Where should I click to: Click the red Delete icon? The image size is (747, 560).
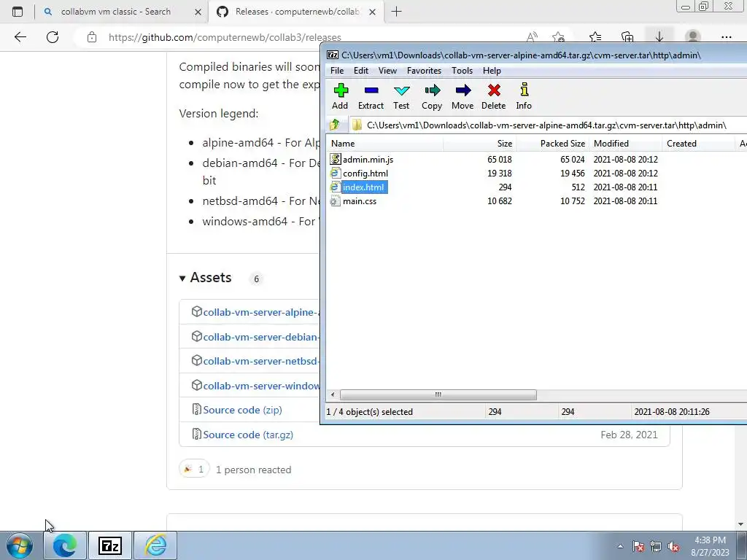pos(494,97)
